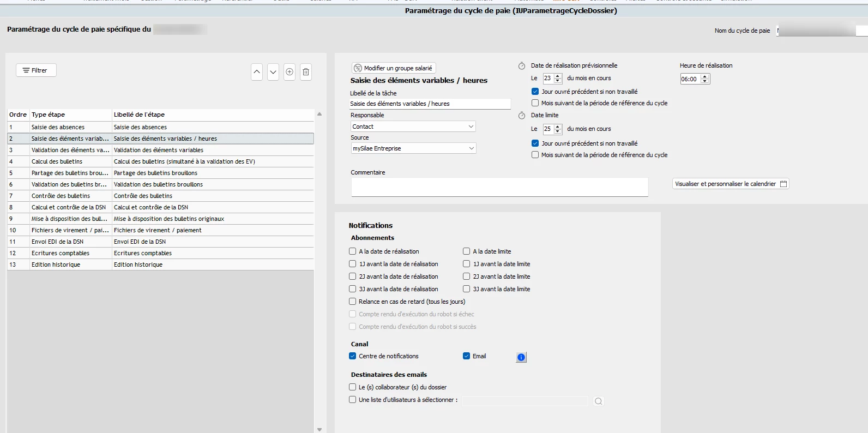
Task: Click into the Commentaire text field
Action: [499, 187]
